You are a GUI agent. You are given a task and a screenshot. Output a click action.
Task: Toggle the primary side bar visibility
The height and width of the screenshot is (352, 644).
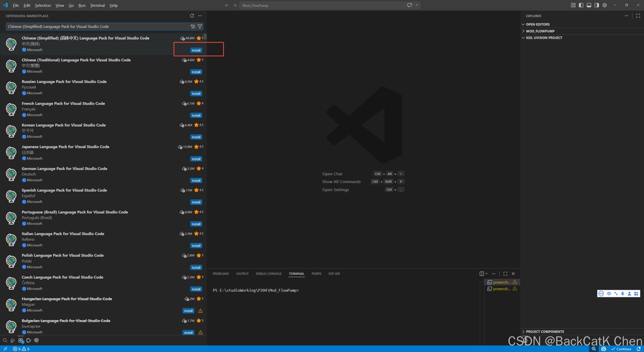pyautogui.click(x=581, y=5)
